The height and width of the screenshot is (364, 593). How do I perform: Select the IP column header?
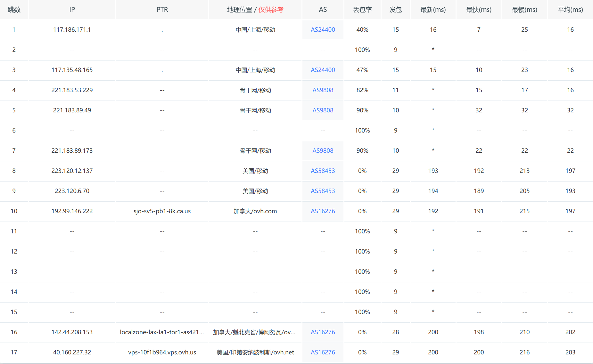[72, 10]
